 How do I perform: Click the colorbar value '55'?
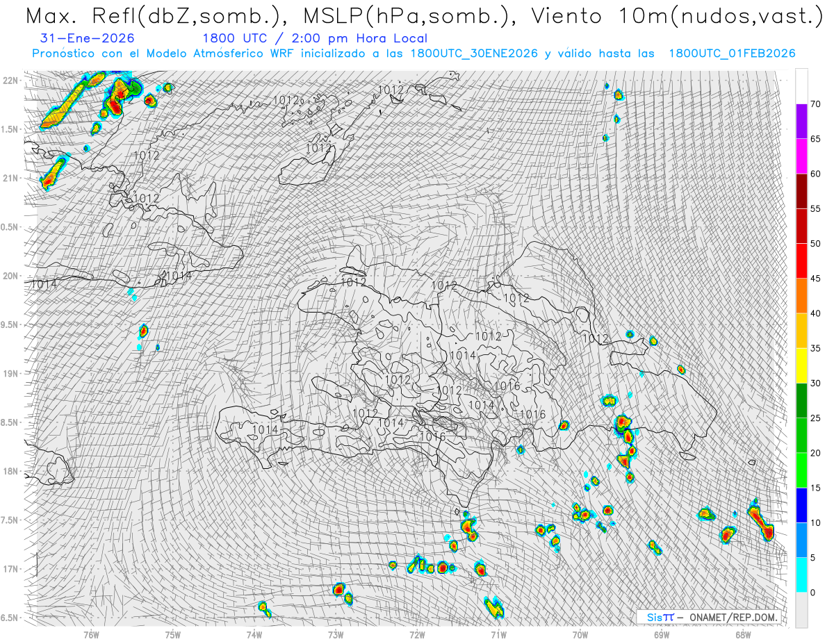815,208
